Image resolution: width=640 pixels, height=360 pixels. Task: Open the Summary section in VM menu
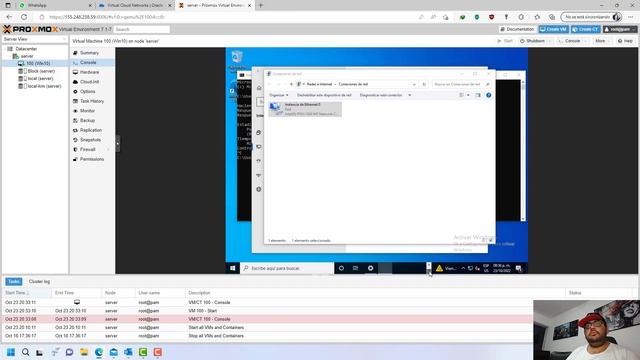pyautogui.click(x=89, y=53)
